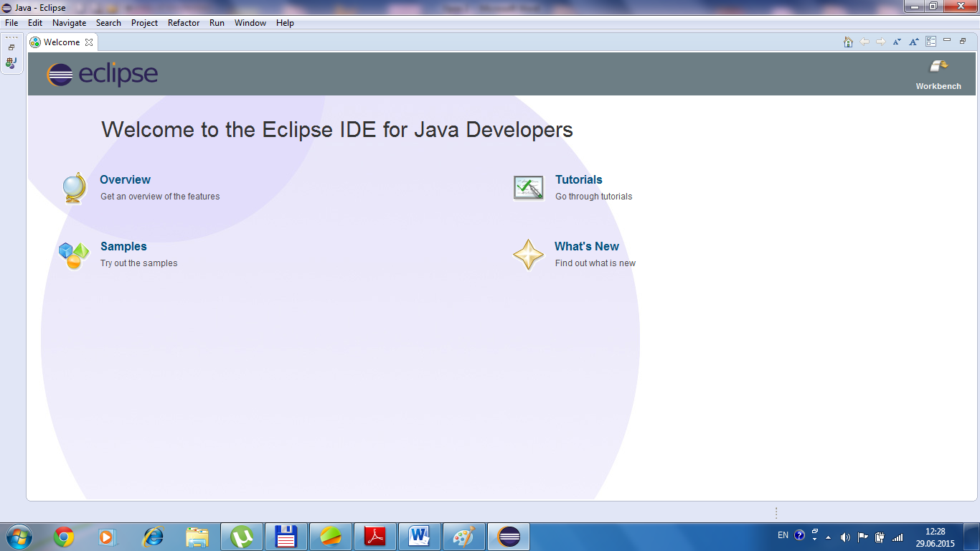Click the blue help icon in tray

pyautogui.click(x=800, y=535)
